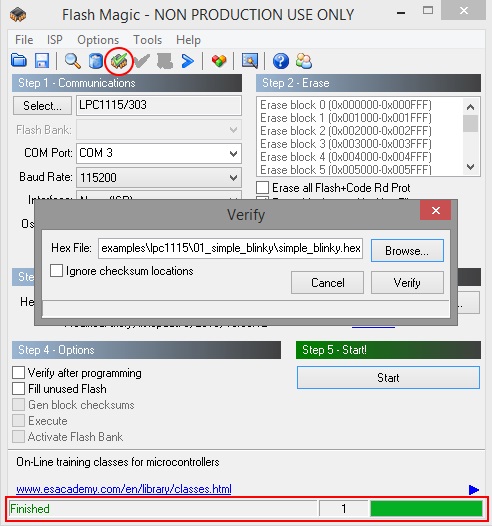Image resolution: width=492 pixels, height=526 pixels.
Task: Click the grey chip toolbar icon
Action: pyautogui.click(x=165, y=61)
